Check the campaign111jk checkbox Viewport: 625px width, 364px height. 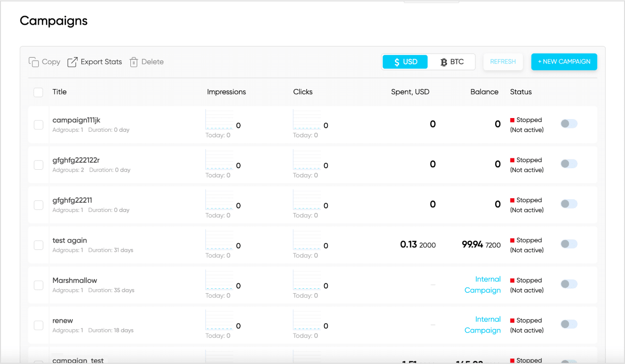[x=38, y=125]
